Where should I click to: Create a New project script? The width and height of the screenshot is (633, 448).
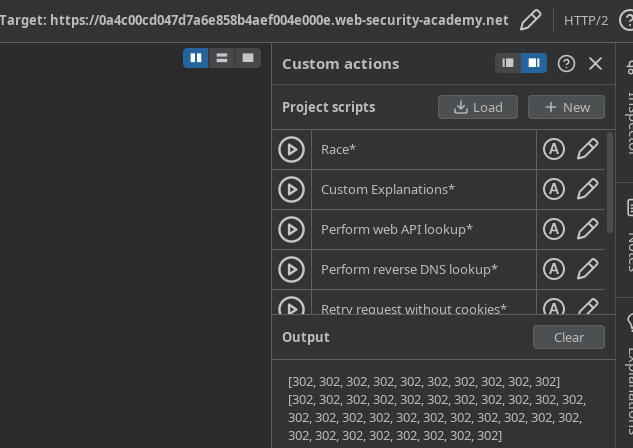point(566,107)
